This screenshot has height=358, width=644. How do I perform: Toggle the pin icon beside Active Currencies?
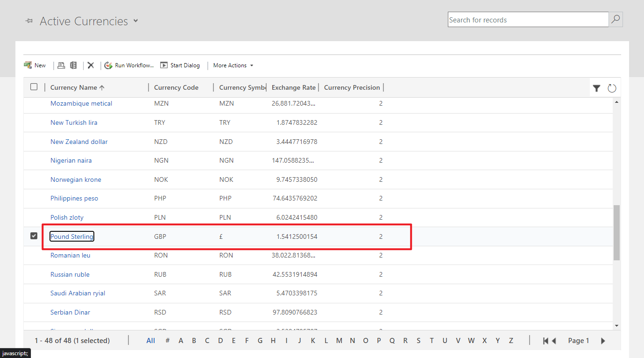[x=28, y=21]
